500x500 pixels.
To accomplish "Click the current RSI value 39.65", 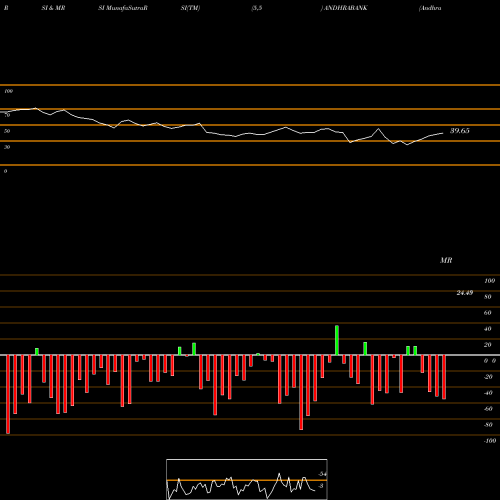I will coord(460,131).
